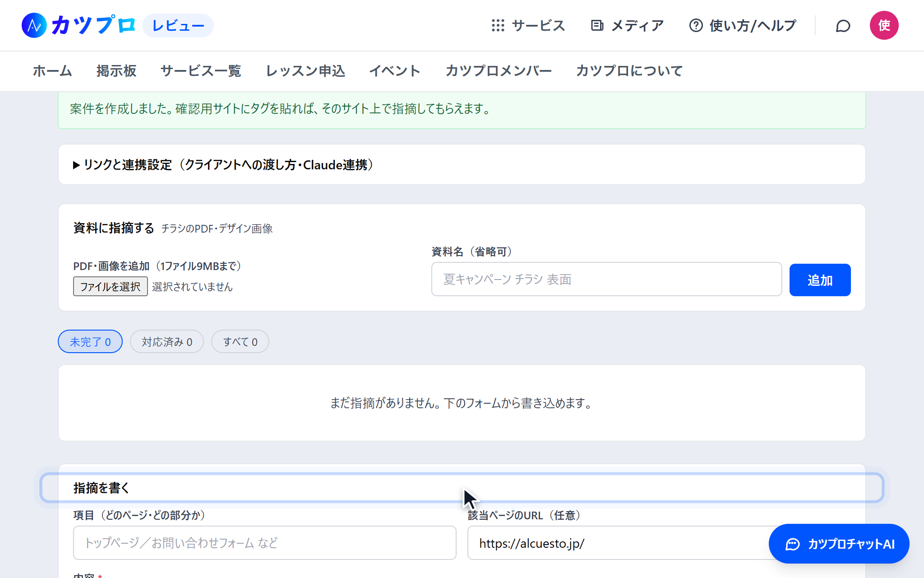924x578 pixels.
Task: Select レッスン申込 in navigation
Action: pos(305,71)
